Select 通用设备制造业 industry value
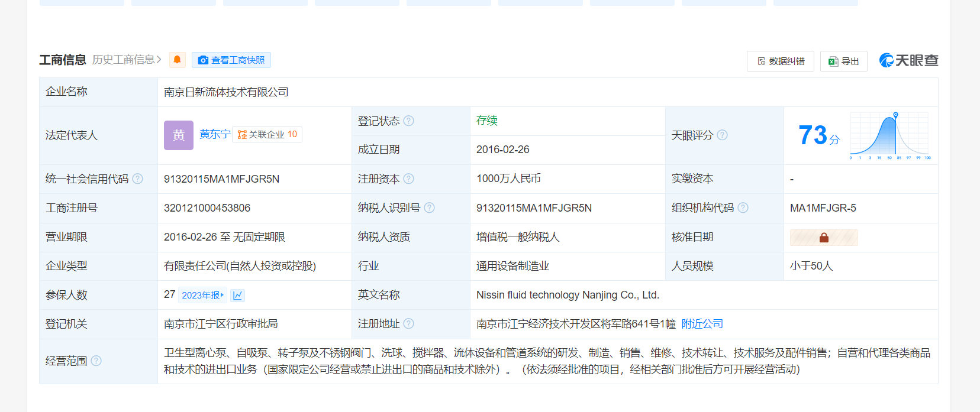This screenshot has width=980, height=412. click(512, 266)
